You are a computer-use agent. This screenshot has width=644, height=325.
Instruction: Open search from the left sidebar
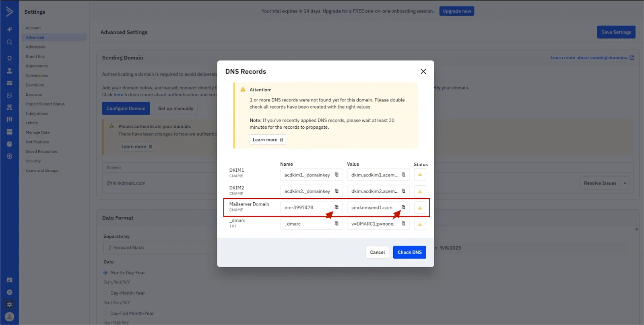coord(9,42)
